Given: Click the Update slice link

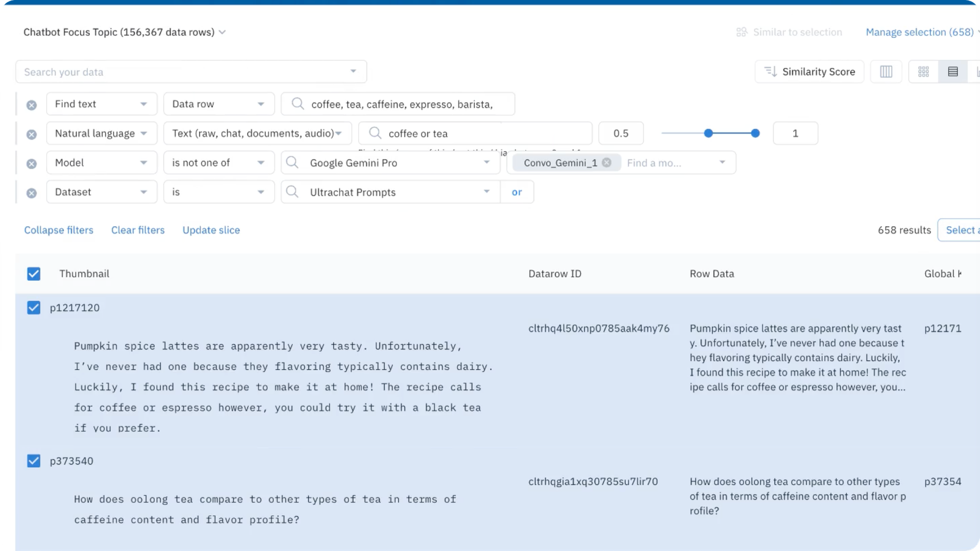Looking at the screenshot, I should [x=211, y=230].
